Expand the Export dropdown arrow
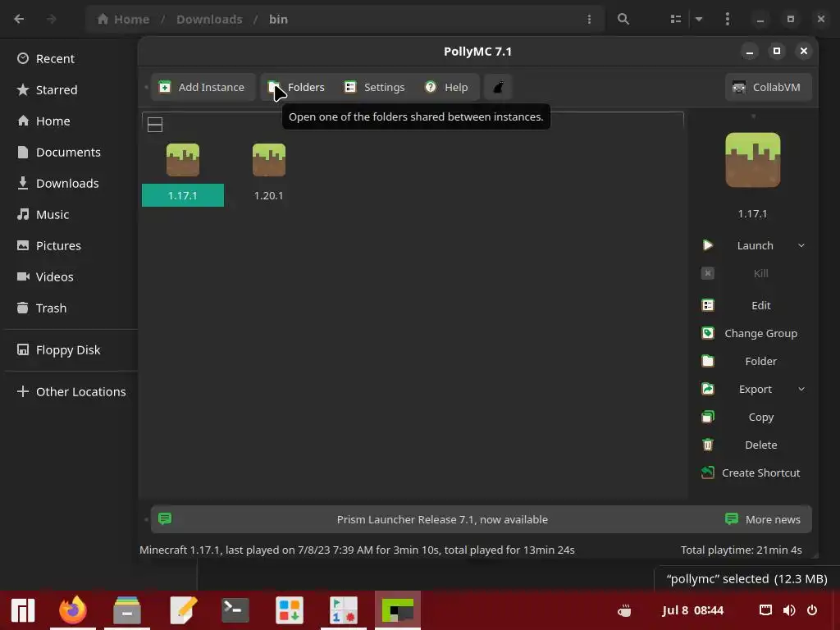The width and height of the screenshot is (840, 630). click(801, 389)
